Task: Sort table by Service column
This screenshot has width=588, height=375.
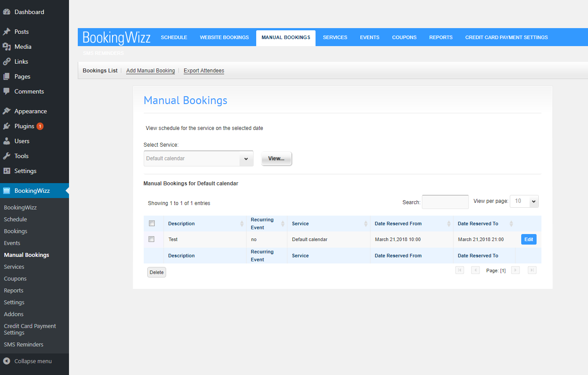Action: [329, 224]
